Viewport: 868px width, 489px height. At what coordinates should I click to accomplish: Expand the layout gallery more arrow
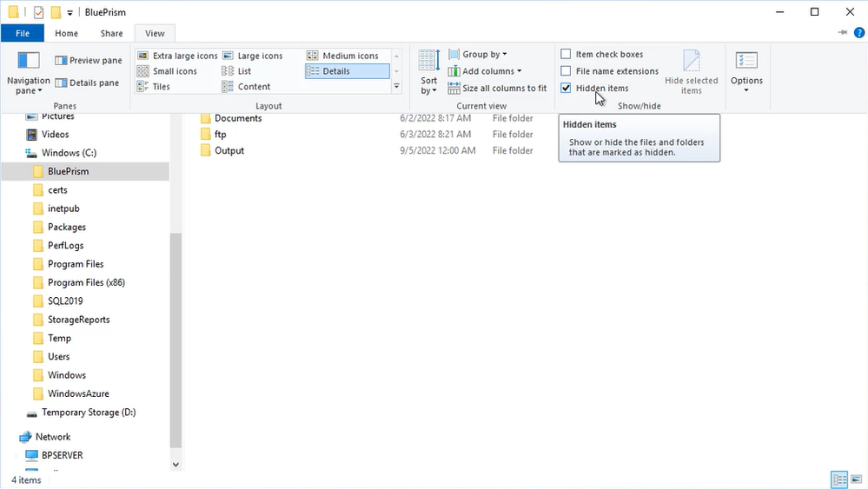tap(396, 86)
